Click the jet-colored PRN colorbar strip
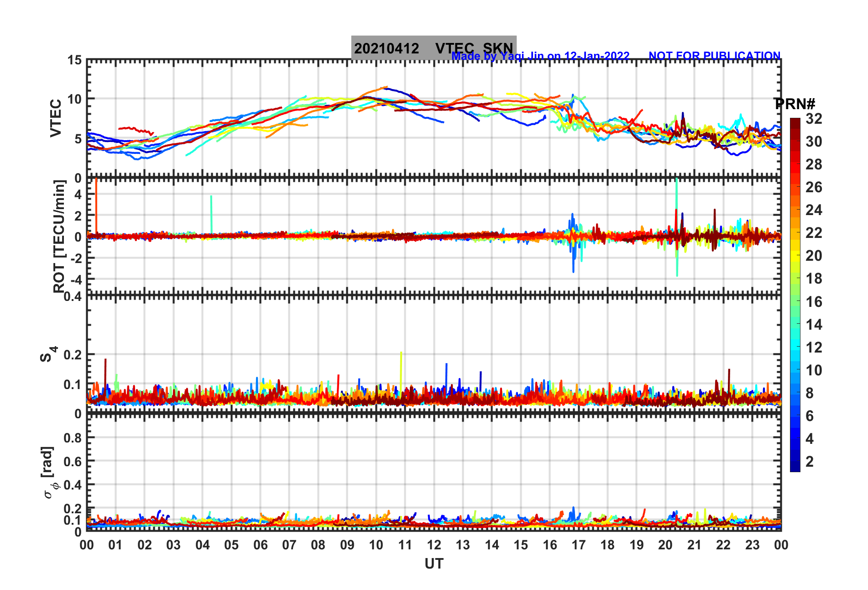 coord(795,295)
